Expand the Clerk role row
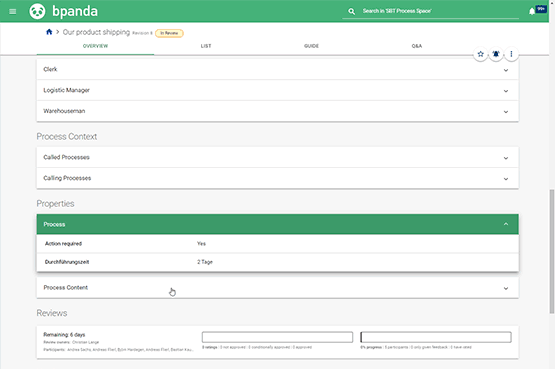Image resolution: width=555 pixels, height=369 pixels. coord(278,69)
